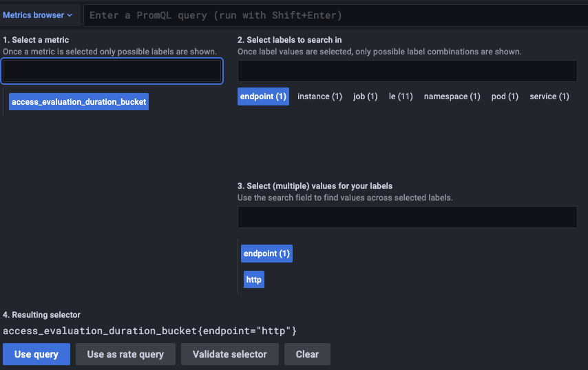Click the metric search input field
The width and height of the screenshot is (588, 370).
tap(112, 71)
